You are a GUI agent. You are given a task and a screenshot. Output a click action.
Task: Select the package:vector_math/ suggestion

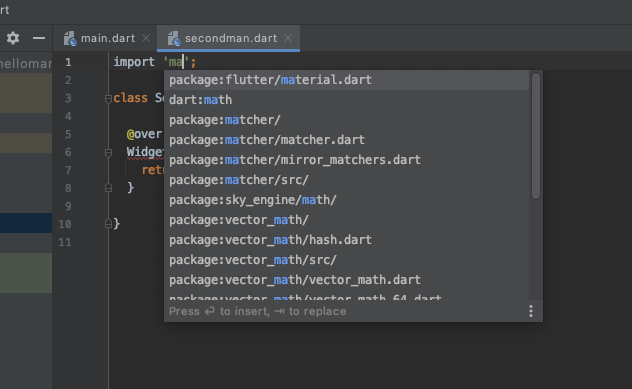(x=347, y=220)
